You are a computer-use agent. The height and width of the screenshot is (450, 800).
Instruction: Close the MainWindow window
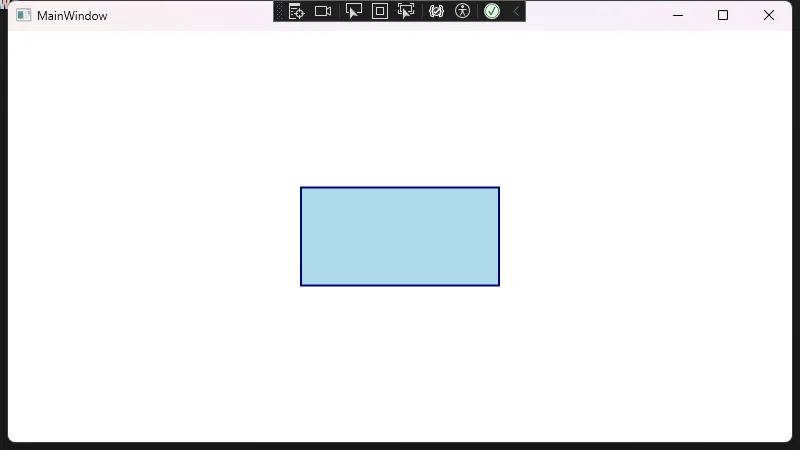click(x=768, y=15)
